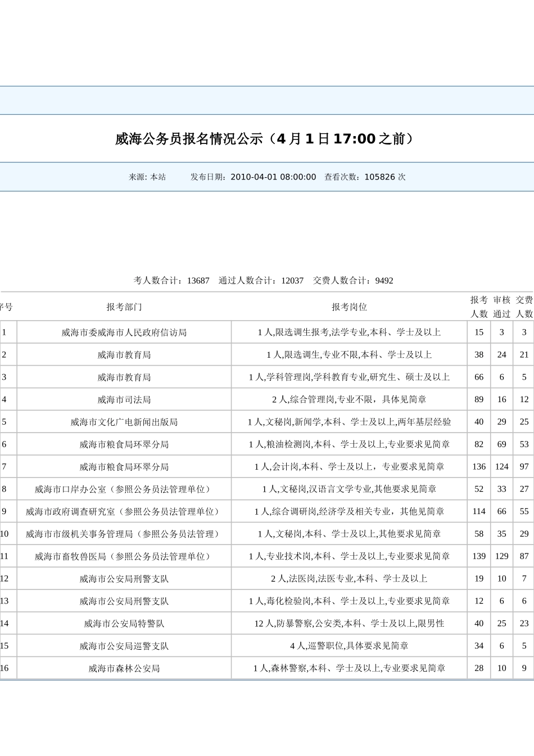Viewport: 534px width, 756px height.
Task: Click position text 学科管理岗,学科教育专业
Action: coord(318,377)
